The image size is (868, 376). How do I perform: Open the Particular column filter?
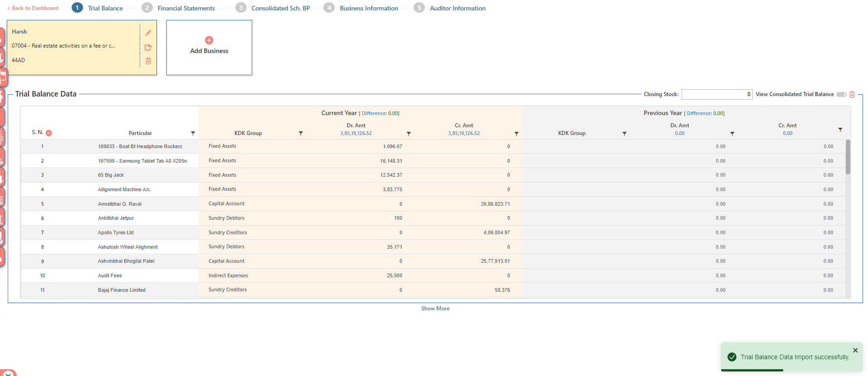click(193, 133)
